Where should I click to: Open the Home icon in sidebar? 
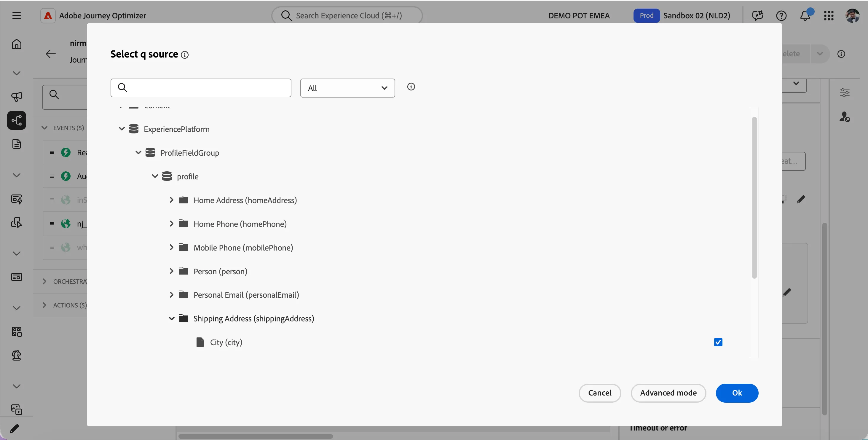(17, 44)
